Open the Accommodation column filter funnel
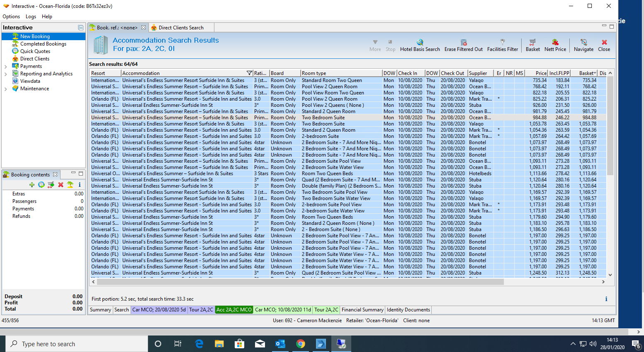 [x=249, y=73]
